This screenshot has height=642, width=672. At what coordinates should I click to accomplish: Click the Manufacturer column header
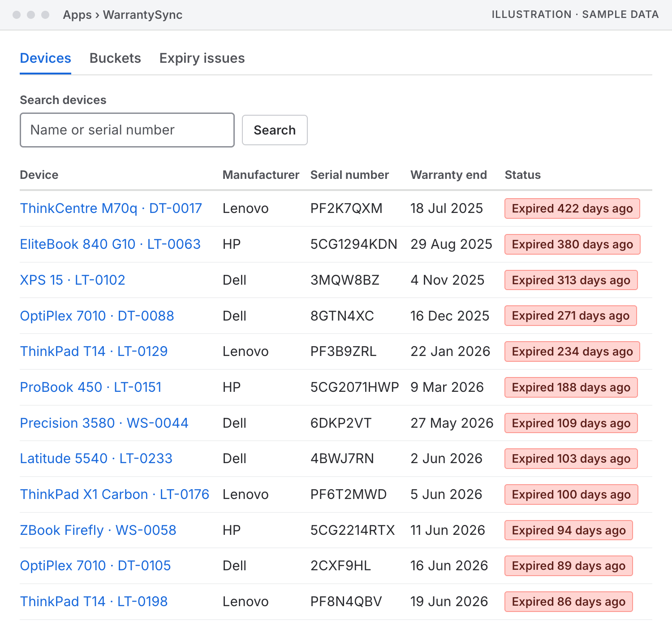coord(261,175)
